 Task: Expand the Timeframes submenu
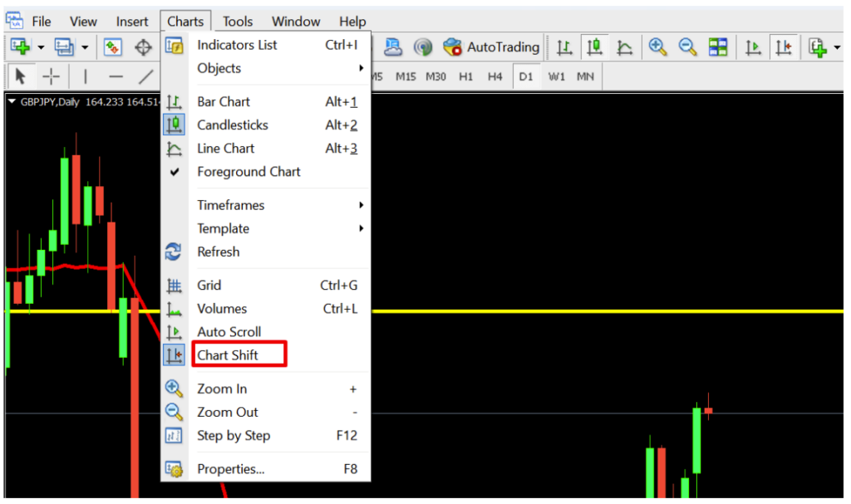266,206
